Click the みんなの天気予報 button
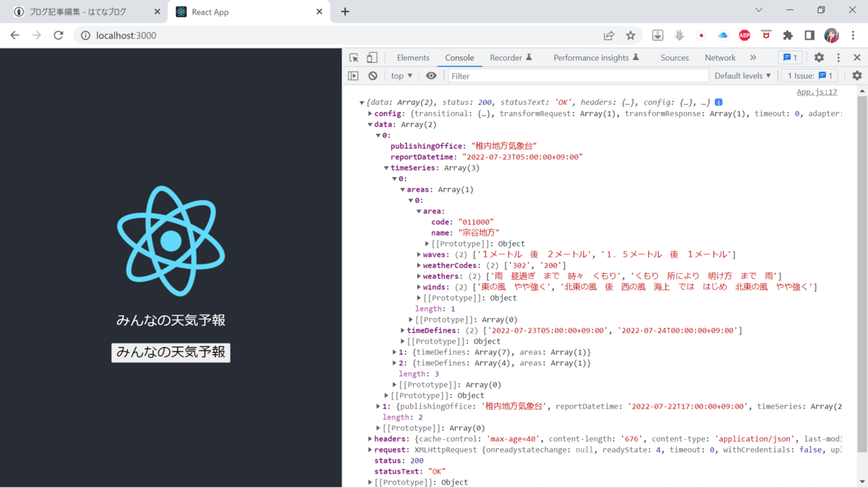This screenshot has height=488, width=868. 171,352
